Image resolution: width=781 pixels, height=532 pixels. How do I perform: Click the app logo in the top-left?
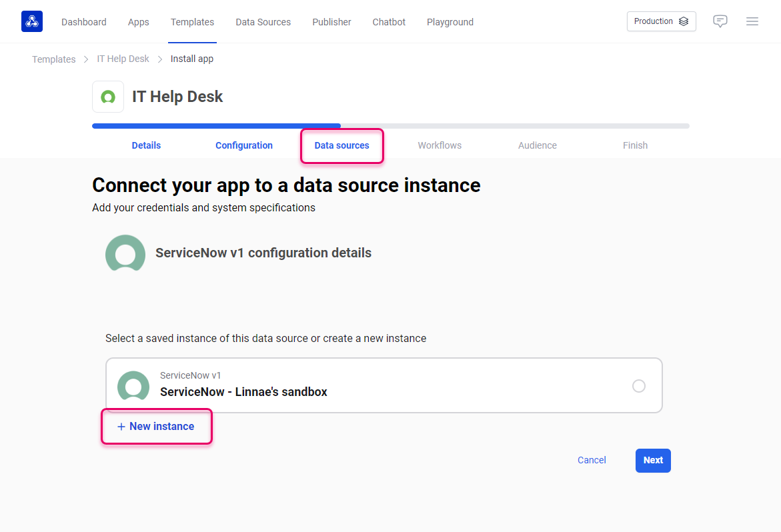coord(32,21)
